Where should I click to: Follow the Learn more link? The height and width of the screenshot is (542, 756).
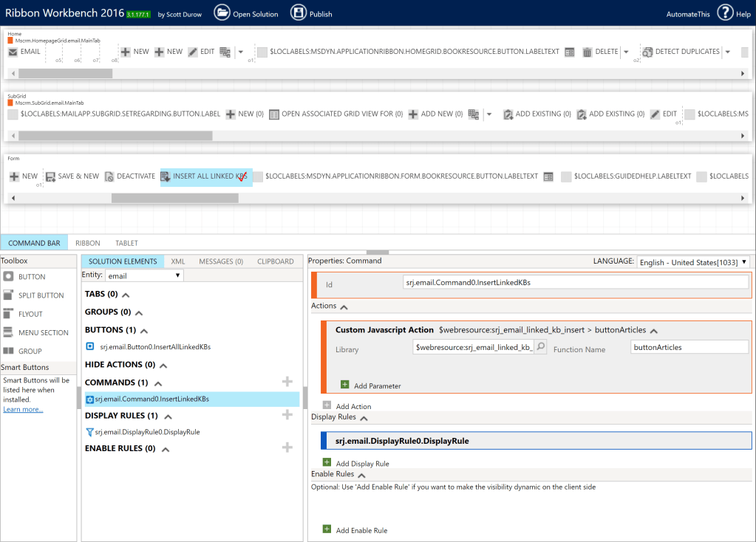pyautogui.click(x=23, y=409)
